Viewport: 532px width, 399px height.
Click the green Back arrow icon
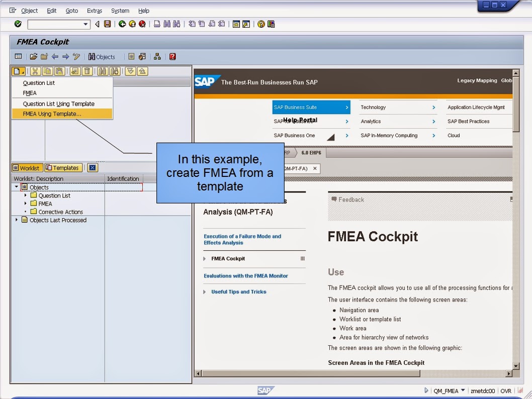click(x=122, y=24)
